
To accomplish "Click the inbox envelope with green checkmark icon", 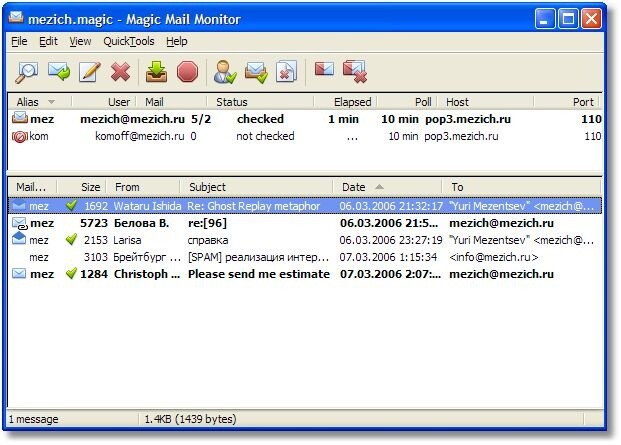I will click(x=256, y=73).
